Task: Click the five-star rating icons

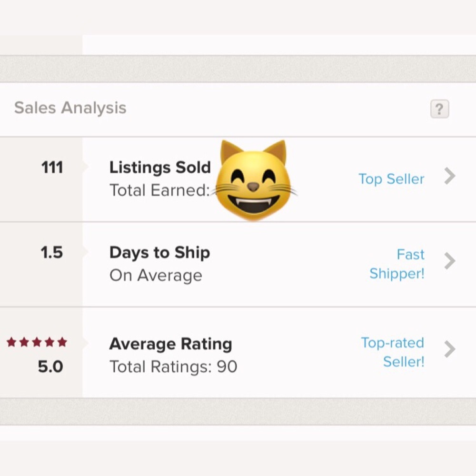Action: click(x=37, y=342)
